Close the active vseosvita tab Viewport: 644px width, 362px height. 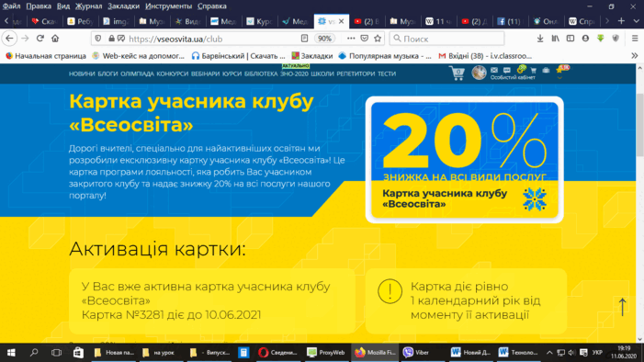point(342,21)
